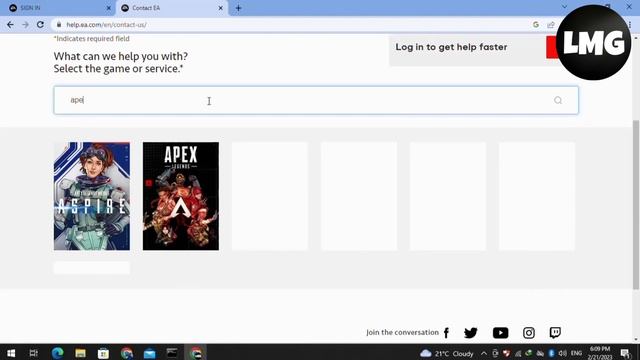
Task: Click the Google icon in address bar
Action: point(536,25)
